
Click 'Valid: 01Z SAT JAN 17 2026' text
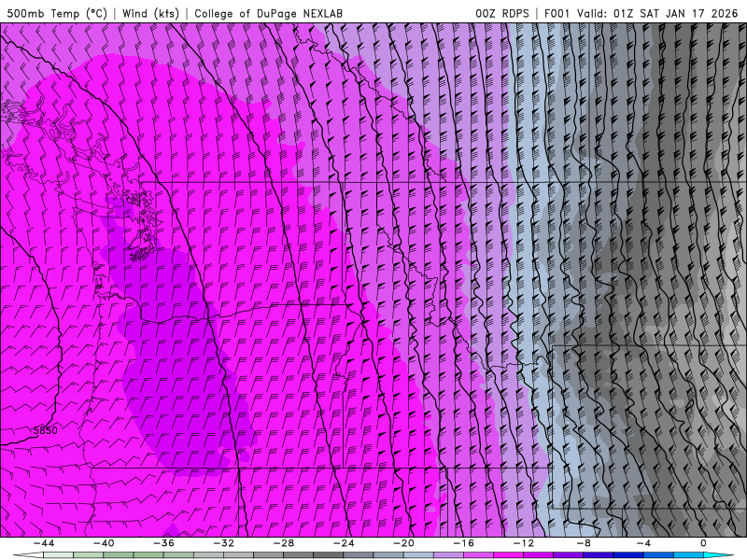coord(657,14)
